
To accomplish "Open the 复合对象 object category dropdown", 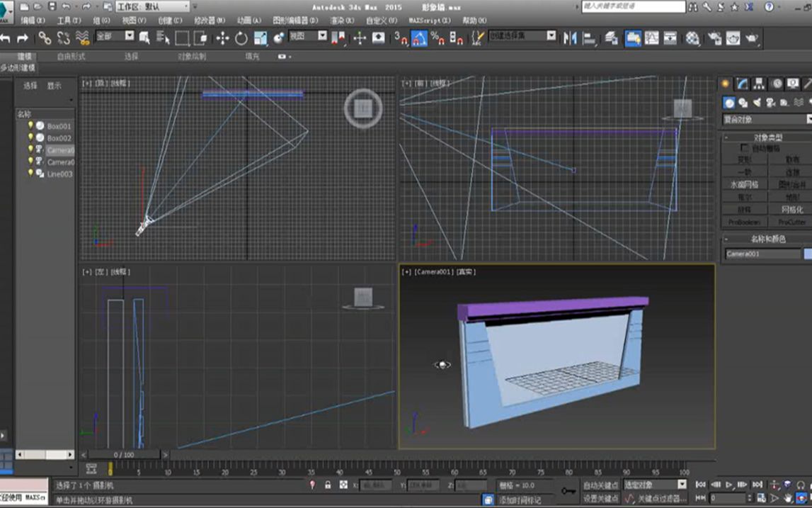I will point(765,118).
